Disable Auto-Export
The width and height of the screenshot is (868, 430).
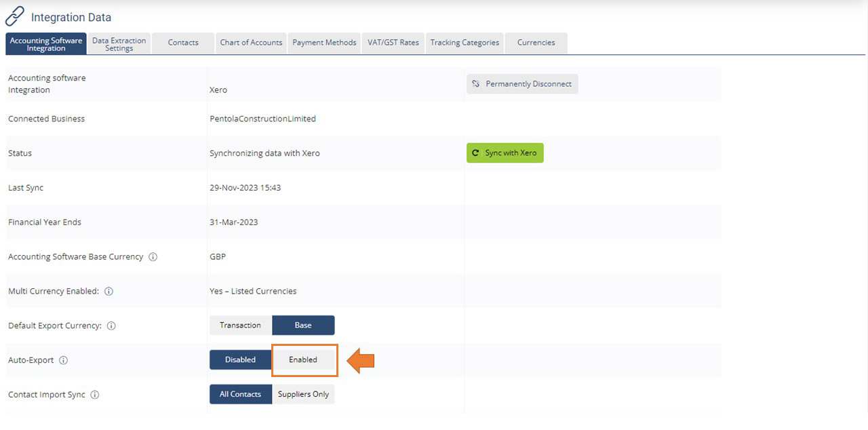pyautogui.click(x=240, y=359)
